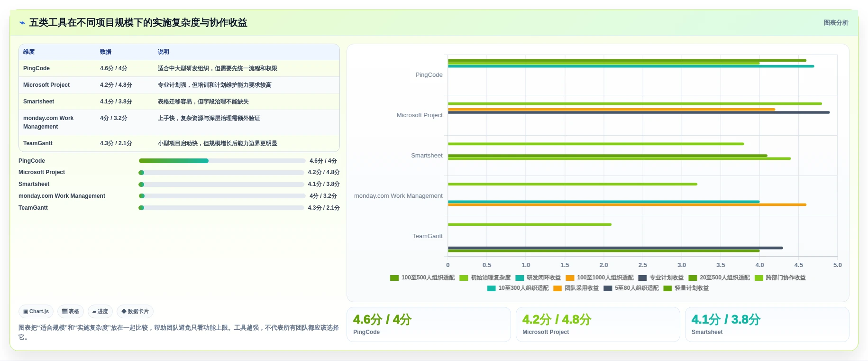This screenshot has height=361, width=868.
Task: Click the Microsoft Project y-axis chart label
Action: click(x=420, y=115)
